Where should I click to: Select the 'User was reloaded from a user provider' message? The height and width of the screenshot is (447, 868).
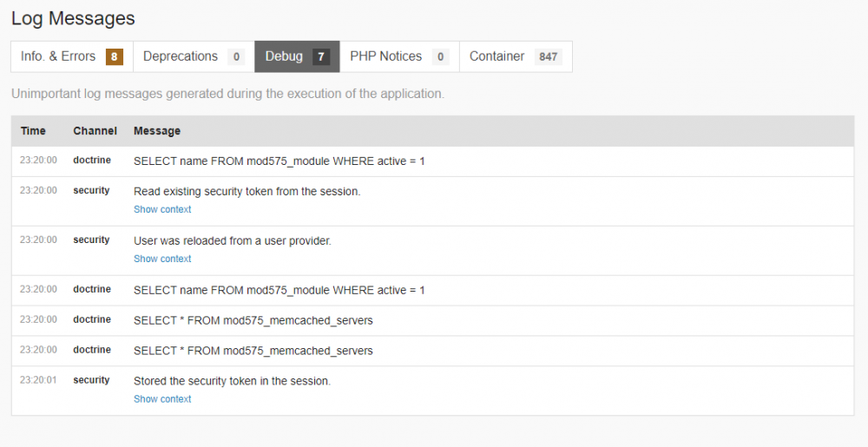tap(232, 240)
